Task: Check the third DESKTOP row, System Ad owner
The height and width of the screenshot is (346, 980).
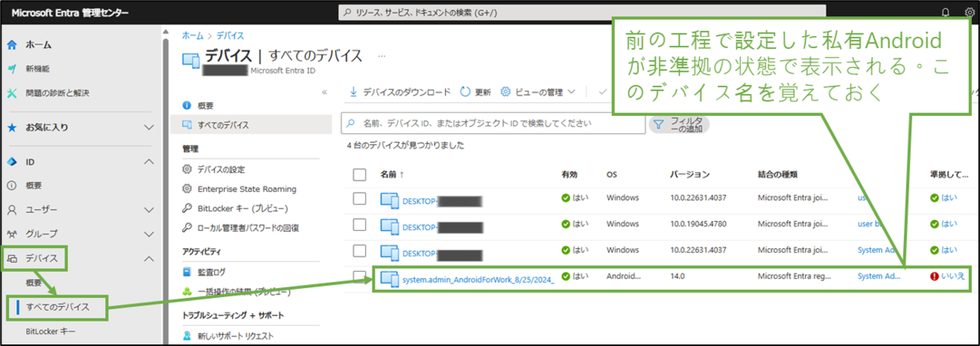Action: point(359,250)
